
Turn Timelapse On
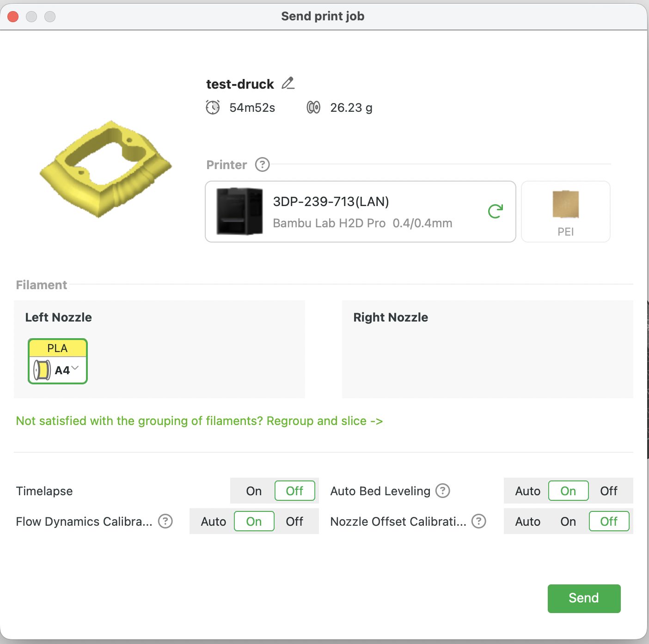click(x=254, y=491)
